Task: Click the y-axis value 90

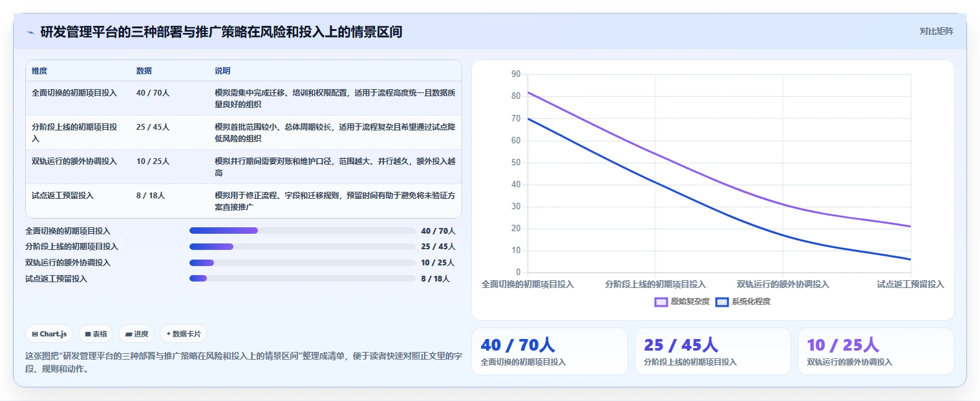Action: 515,74
